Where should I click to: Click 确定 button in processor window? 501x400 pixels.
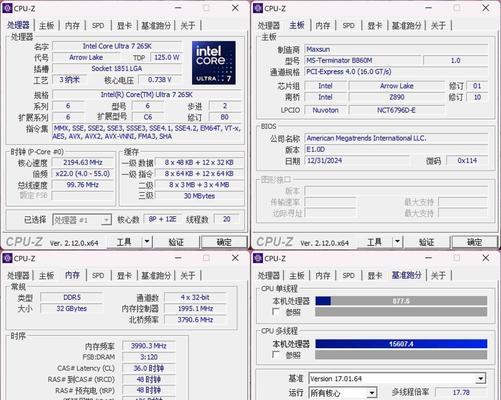pos(224,242)
